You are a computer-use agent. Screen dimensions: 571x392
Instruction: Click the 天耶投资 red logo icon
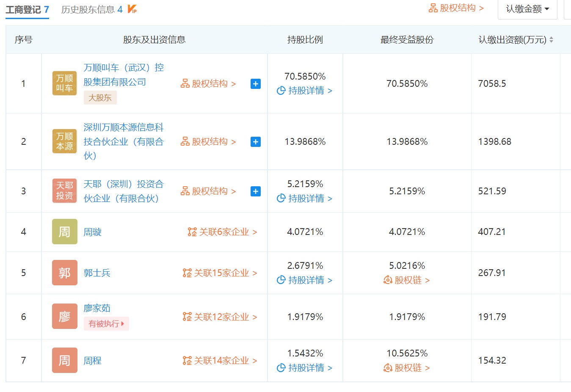point(64,191)
